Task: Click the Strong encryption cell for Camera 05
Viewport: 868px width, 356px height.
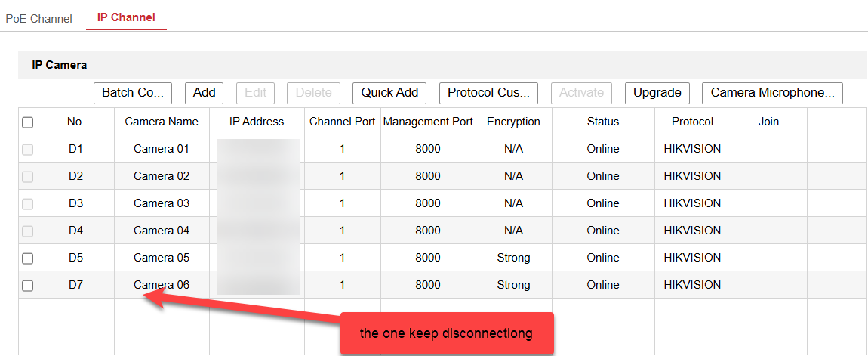Action: [513, 258]
